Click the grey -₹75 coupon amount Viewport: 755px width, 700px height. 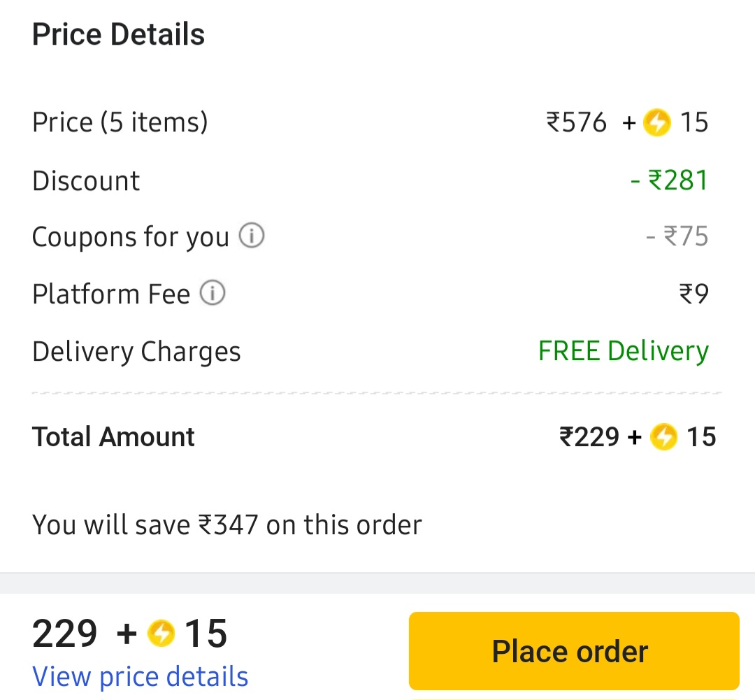677,236
